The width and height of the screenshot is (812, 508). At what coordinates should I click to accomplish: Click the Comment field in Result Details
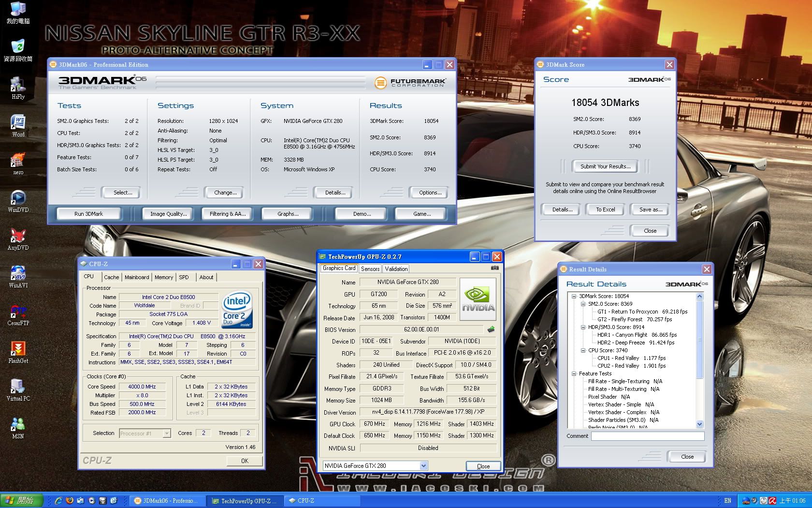(x=648, y=436)
